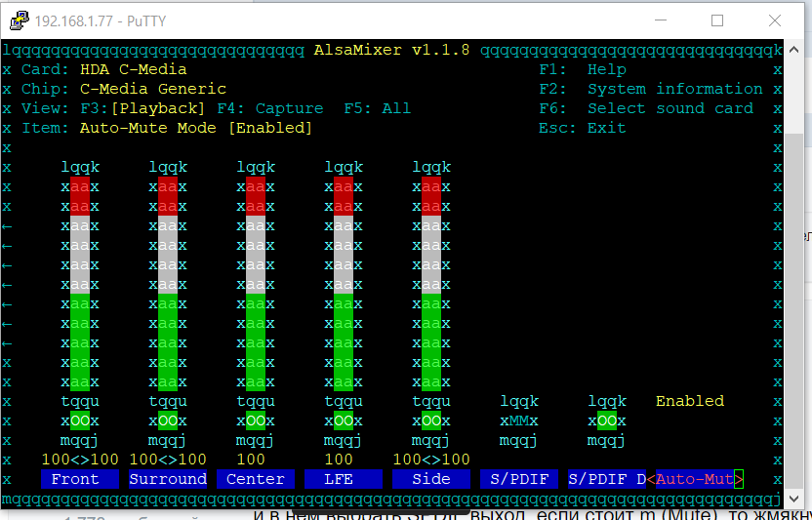
Task: Toggle mute indicator under Surround channel
Action: click(168, 420)
